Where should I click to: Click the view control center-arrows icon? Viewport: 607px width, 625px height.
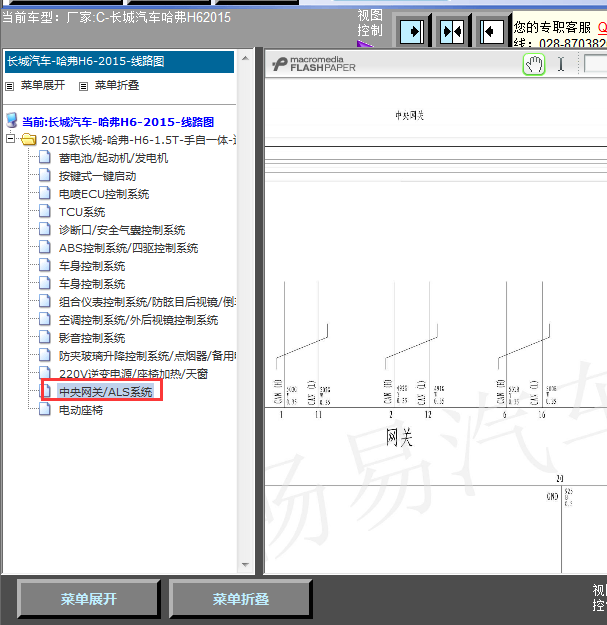452,31
